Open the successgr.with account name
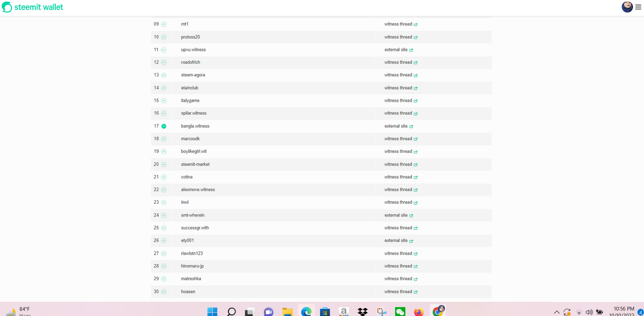 click(195, 228)
